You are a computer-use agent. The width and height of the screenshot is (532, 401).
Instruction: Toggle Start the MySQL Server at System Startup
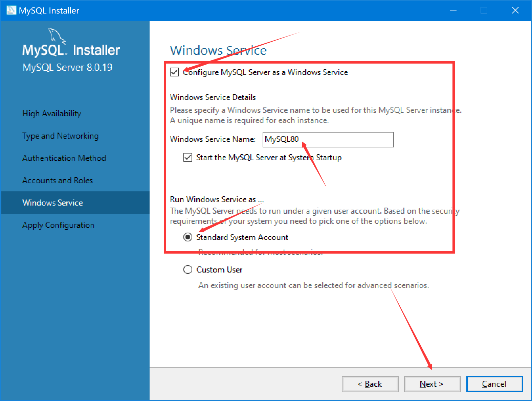[x=188, y=157]
